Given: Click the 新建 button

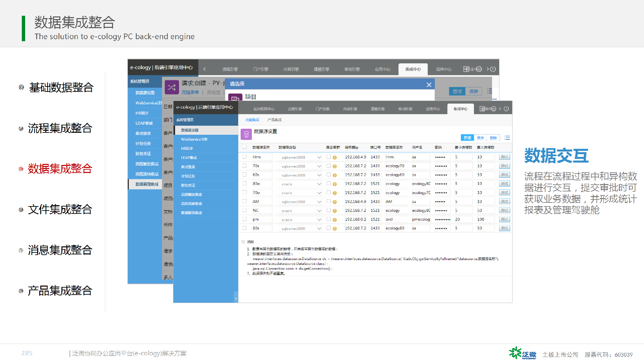Looking at the screenshot, I should (467, 138).
